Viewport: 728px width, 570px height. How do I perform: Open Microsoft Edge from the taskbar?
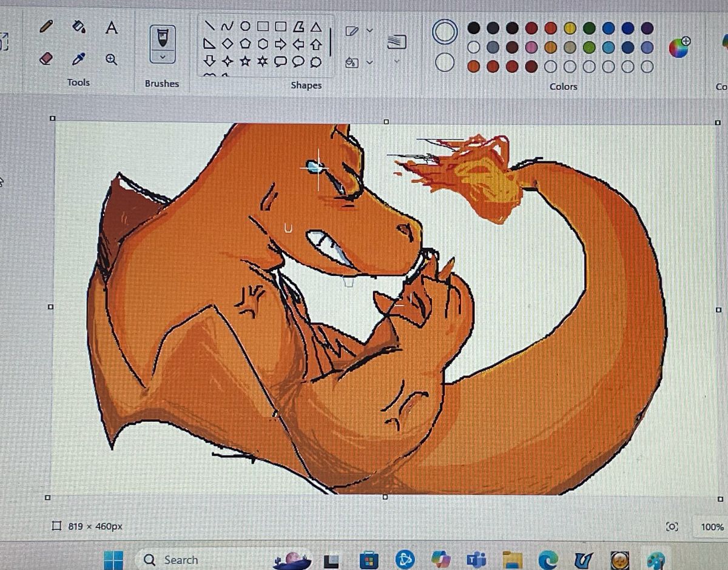click(x=548, y=561)
